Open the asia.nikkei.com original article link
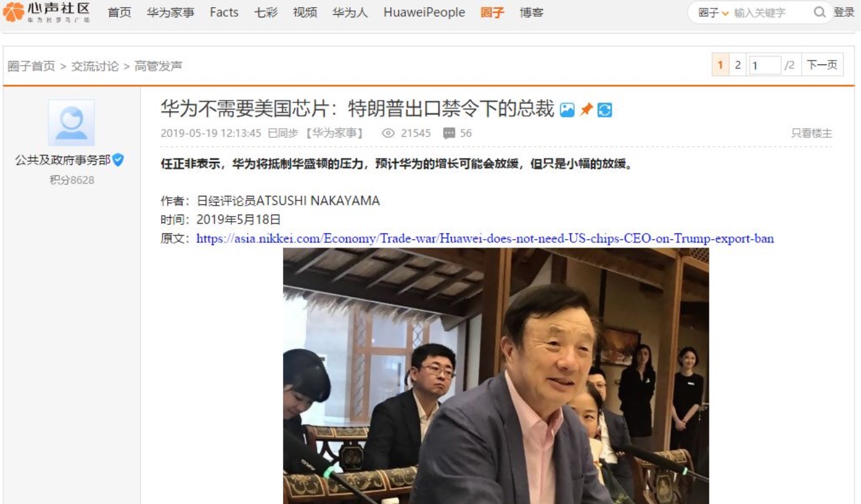The width and height of the screenshot is (861, 504). click(x=485, y=238)
